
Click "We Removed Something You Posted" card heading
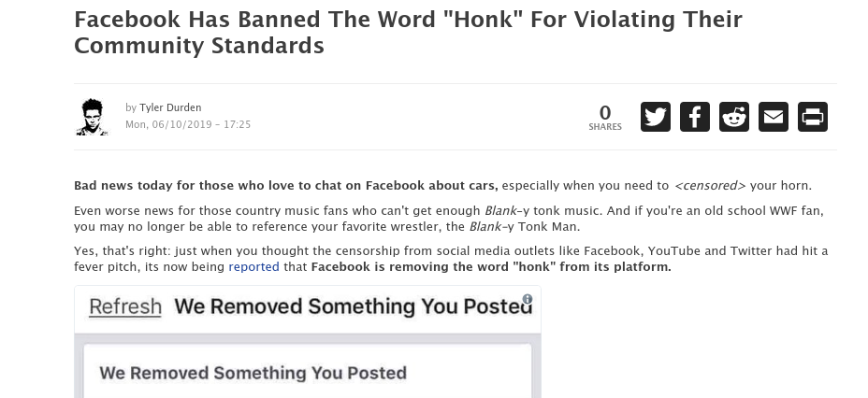(253, 373)
